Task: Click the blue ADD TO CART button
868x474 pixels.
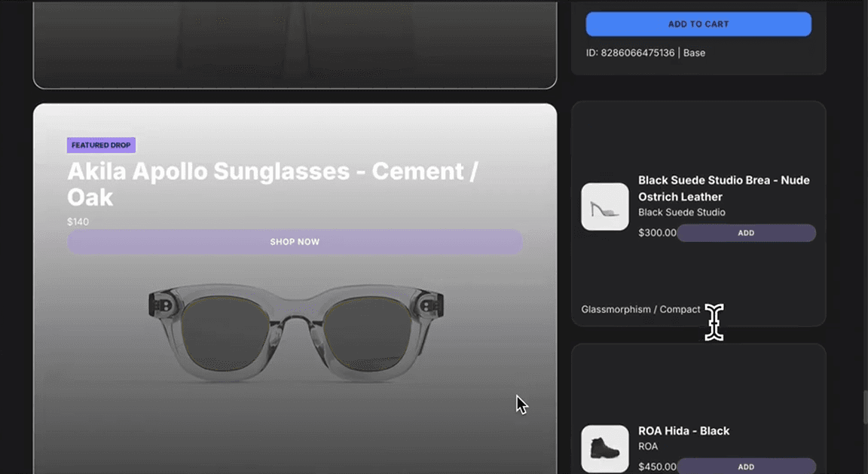Action: point(698,24)
